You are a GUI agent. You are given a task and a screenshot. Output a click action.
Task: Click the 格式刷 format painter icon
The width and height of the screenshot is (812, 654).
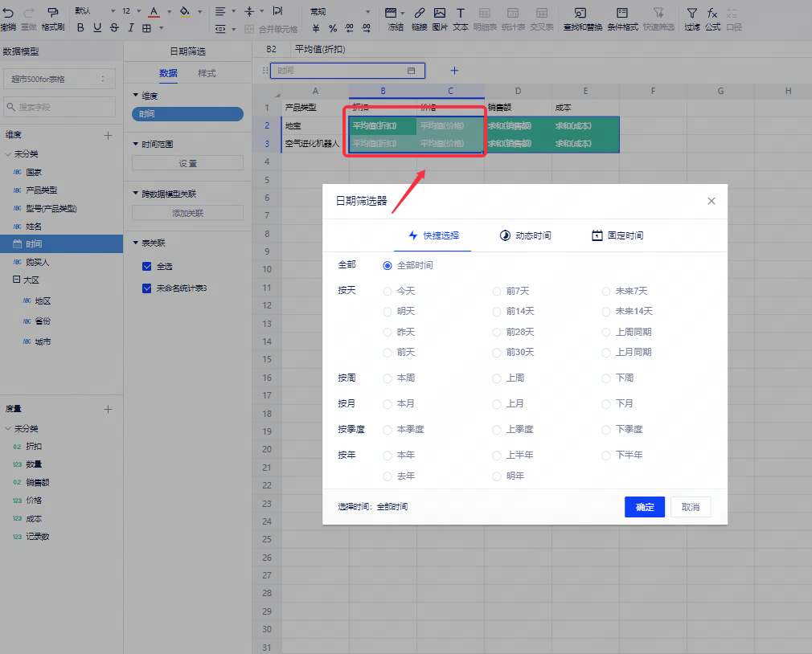coord(53,13)
